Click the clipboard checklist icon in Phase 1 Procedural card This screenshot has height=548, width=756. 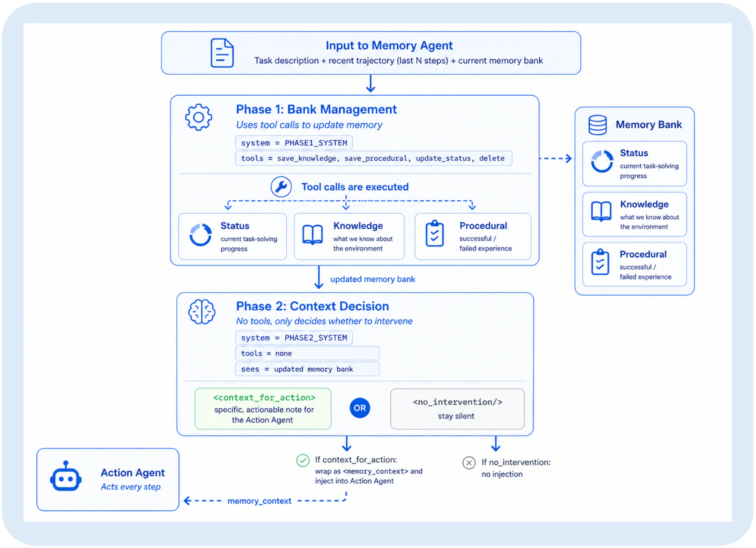(x=434, y=233)
